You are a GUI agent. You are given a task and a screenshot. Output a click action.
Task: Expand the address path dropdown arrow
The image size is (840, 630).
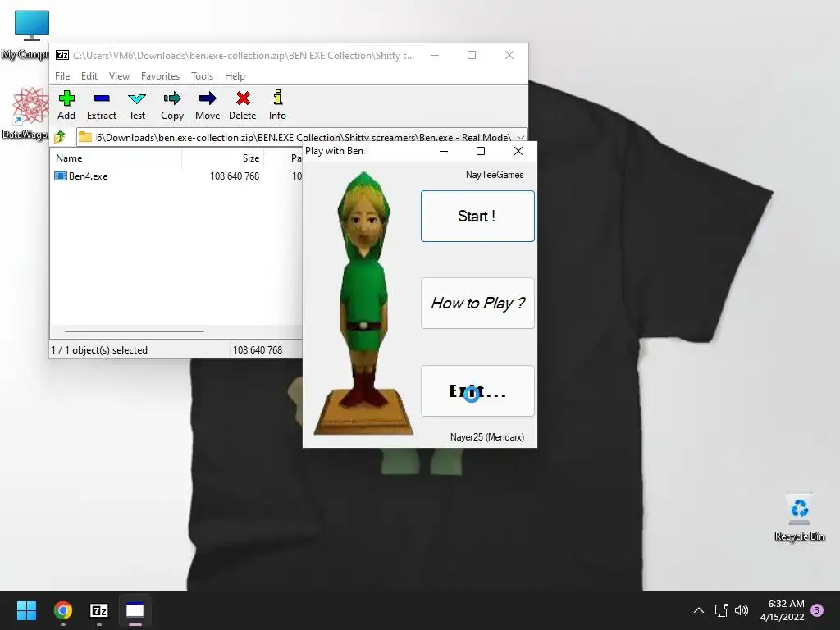coord(520,137)
